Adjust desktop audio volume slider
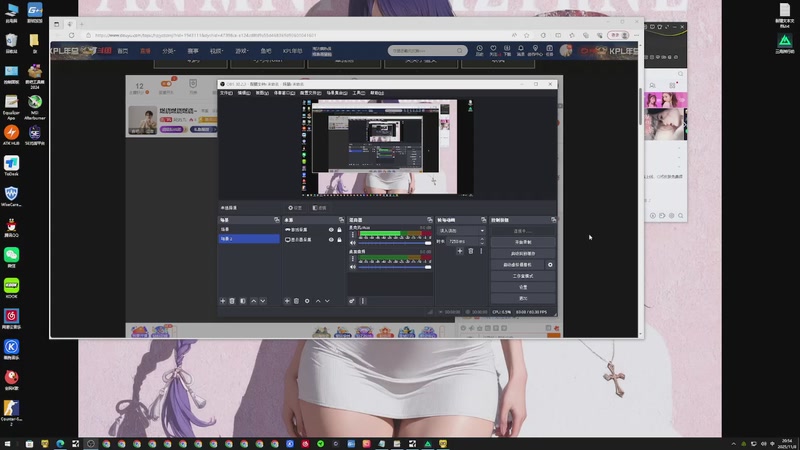 point(393,267)
